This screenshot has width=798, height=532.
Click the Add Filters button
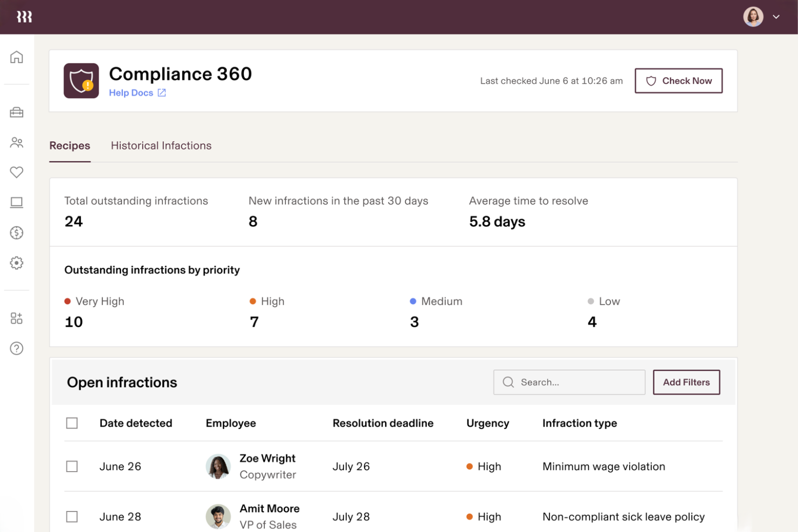pyautogui.click(x=686, y=382)
